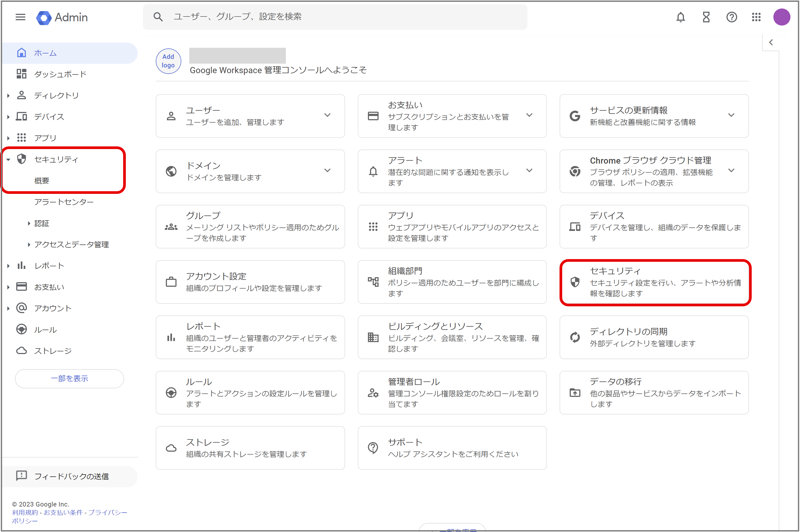The image size is (800, 532).
Task: Expand the ユーザー card chevron
Action: click(327, 115)
